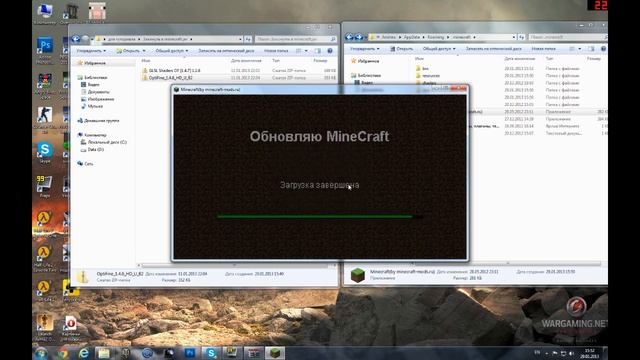The image size is (640, 360).
Task: Select Домашняя группа in left Explorer sidebar
Action: point(98,120)
